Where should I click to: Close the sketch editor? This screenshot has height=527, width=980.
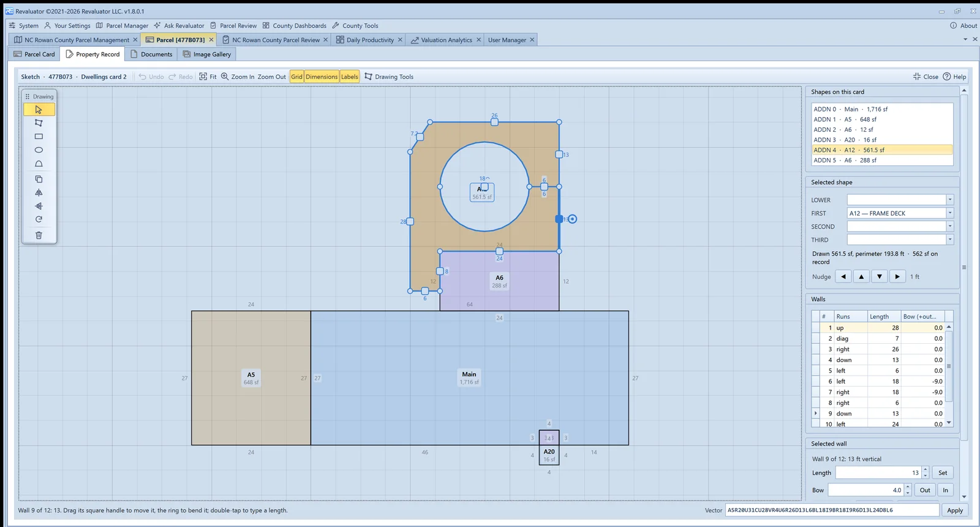pos(925,77)
